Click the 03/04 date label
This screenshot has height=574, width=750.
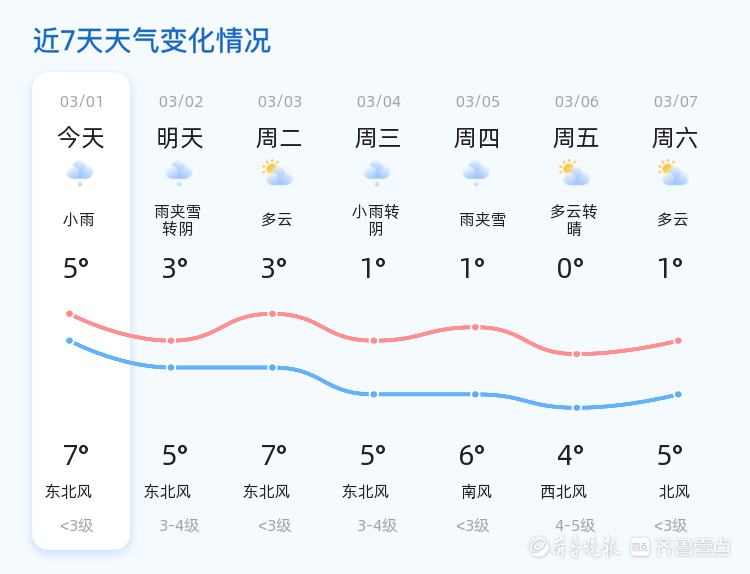click(379, 102)
